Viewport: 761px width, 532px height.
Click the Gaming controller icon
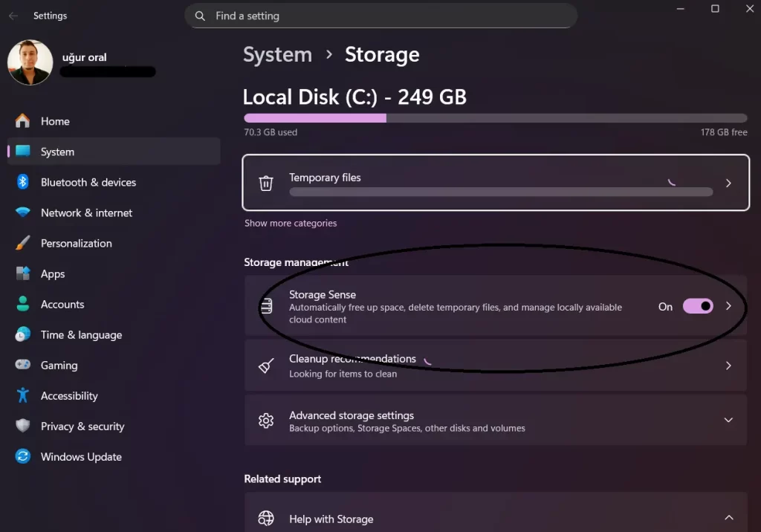pyautogui.click(x=21, y=365)
